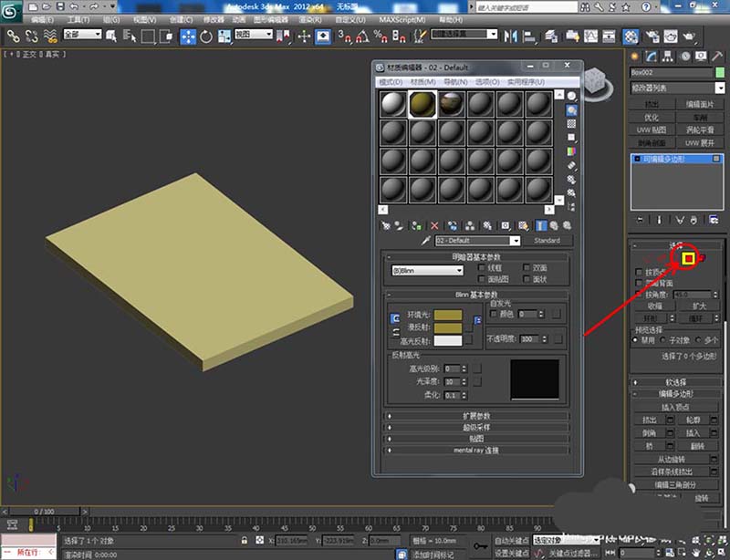Enable the 线框 (Wire) checkbox
The height and width of the screenshot is (560, 730).
[482, 269]
